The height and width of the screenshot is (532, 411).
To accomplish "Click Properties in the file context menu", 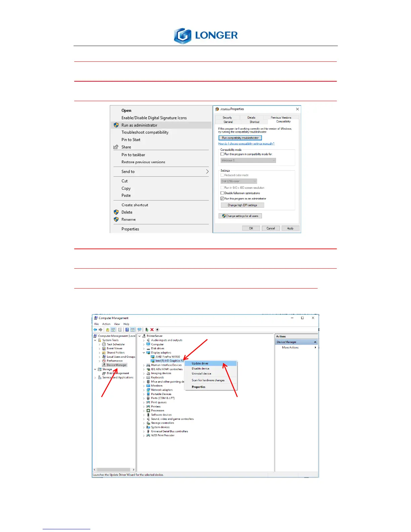I will 161,229.
